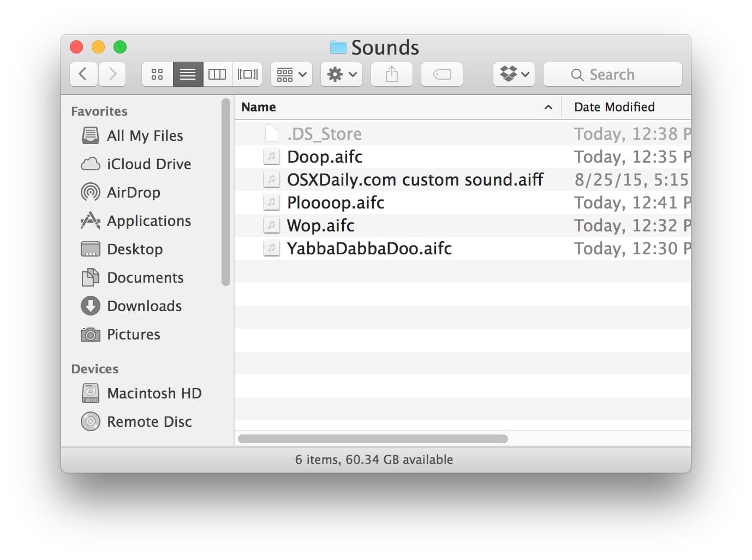This screenshot has width=752, height=560.
Task: Go back with the left chevron button
Action: click(83, 74)
